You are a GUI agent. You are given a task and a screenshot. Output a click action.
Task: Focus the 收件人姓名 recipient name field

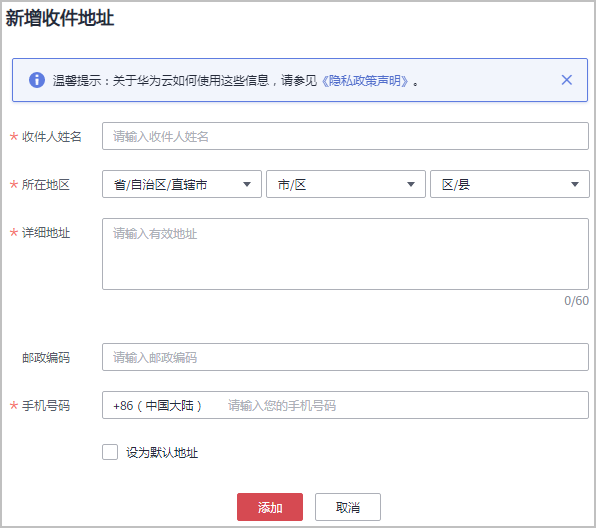(x=345, y=136)
